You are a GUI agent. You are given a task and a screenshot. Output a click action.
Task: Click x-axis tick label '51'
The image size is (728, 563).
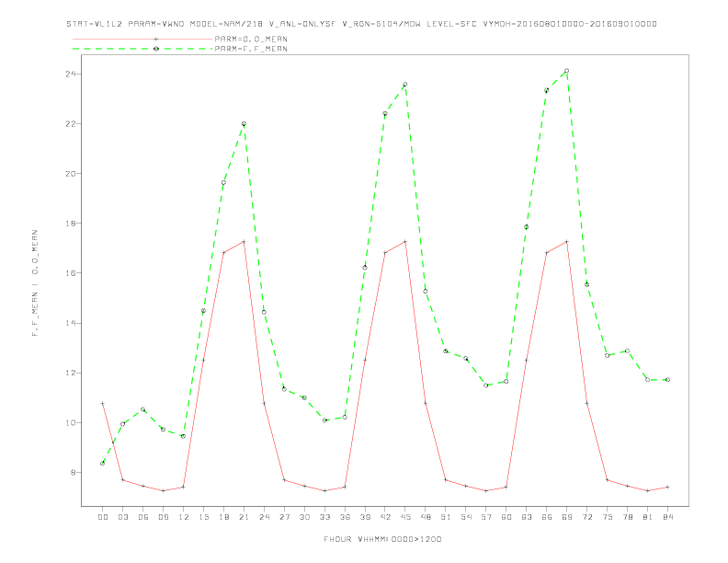pos(446,517)
